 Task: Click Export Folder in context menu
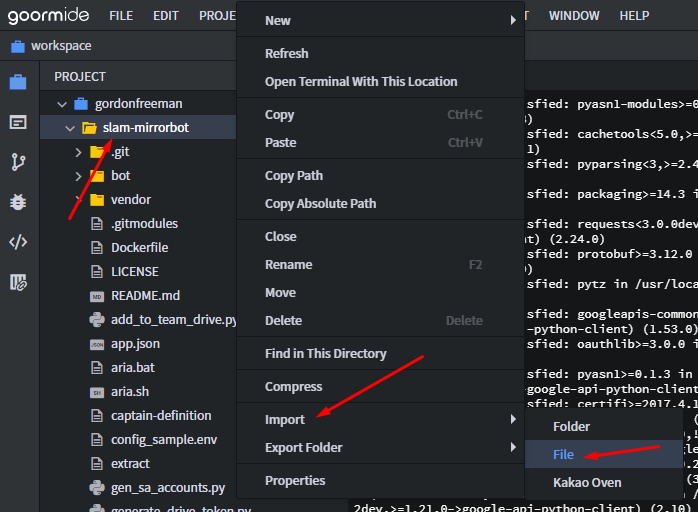pos(303,448)
